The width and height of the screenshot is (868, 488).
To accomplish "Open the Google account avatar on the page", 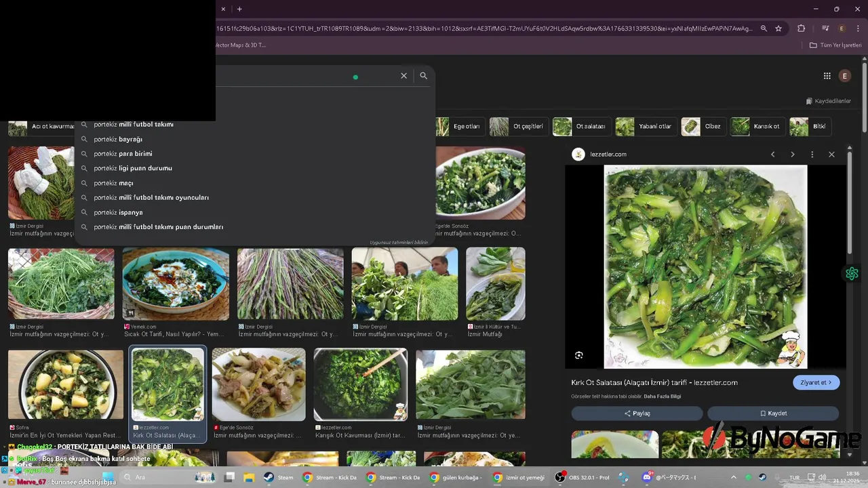I will coord(844,76).
